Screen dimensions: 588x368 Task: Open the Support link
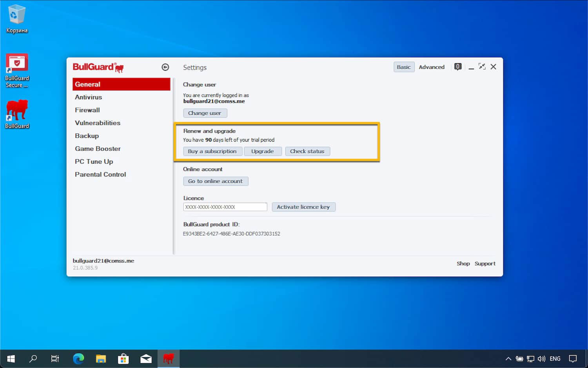click(x=485, y=263)
